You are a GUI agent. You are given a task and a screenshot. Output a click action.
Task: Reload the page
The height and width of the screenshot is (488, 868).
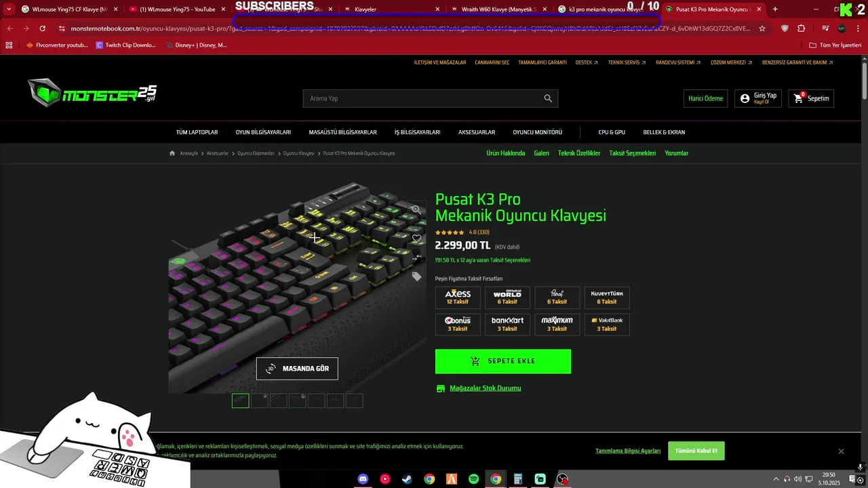42,28
